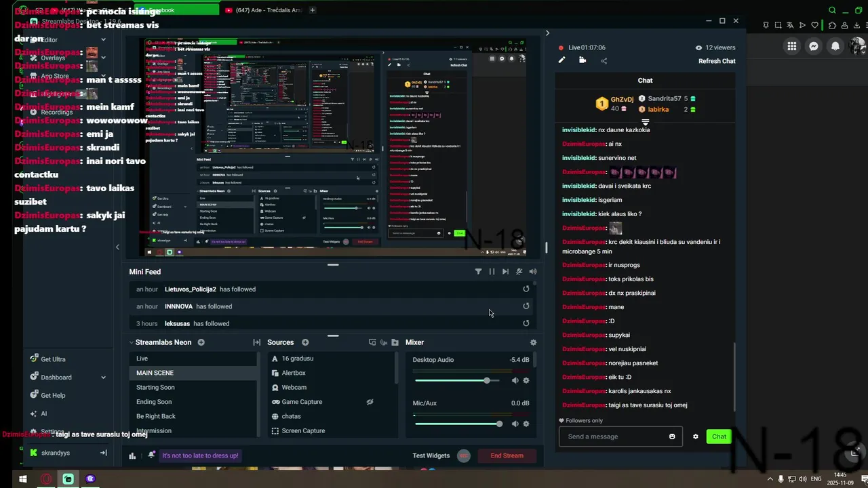Select the Webcam source

(x=331, y=388)
